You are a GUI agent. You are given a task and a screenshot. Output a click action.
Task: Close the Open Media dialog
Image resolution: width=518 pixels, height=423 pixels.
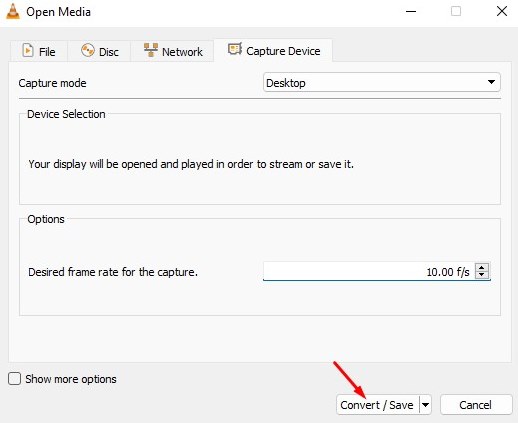(x=502, y=12)
